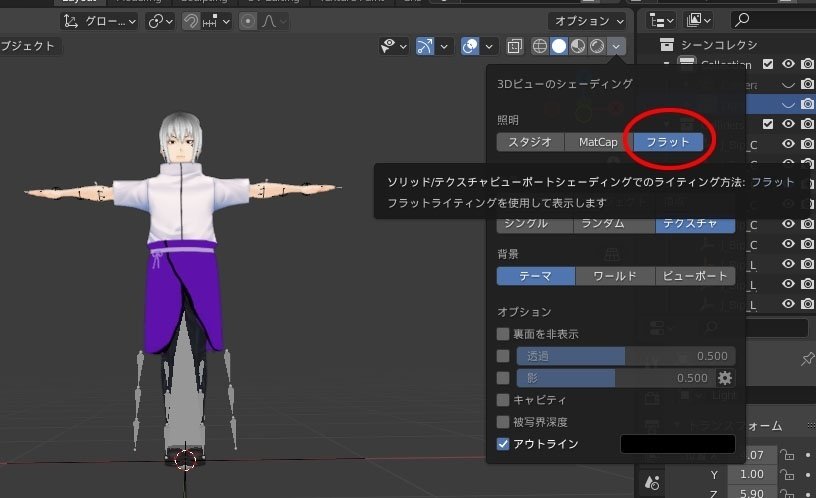Image resolution: width=816 pixels, height=498 pixels.
Task: Click render camera icon on highlighted outliner row
Action: 807,104
